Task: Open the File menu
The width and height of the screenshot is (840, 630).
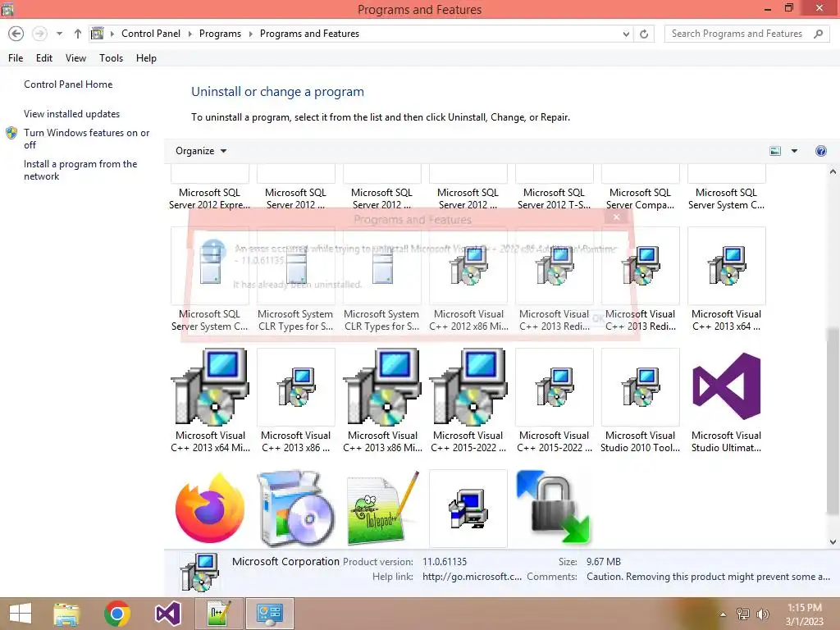Action: tap(16, 58)
